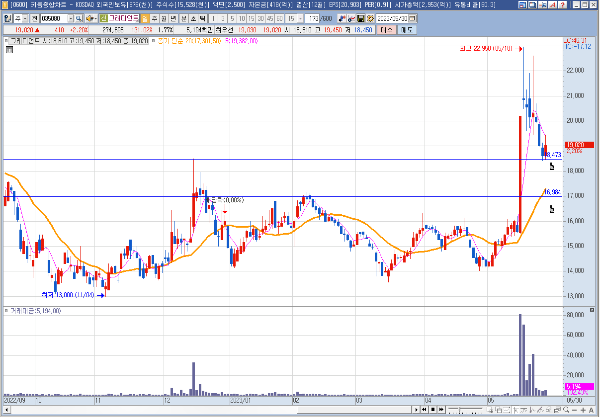Image resolution: width=600 pixels, height=418 pixels.
Task: Click the blue-red indicator icon left of save
Action: point(342,18)
